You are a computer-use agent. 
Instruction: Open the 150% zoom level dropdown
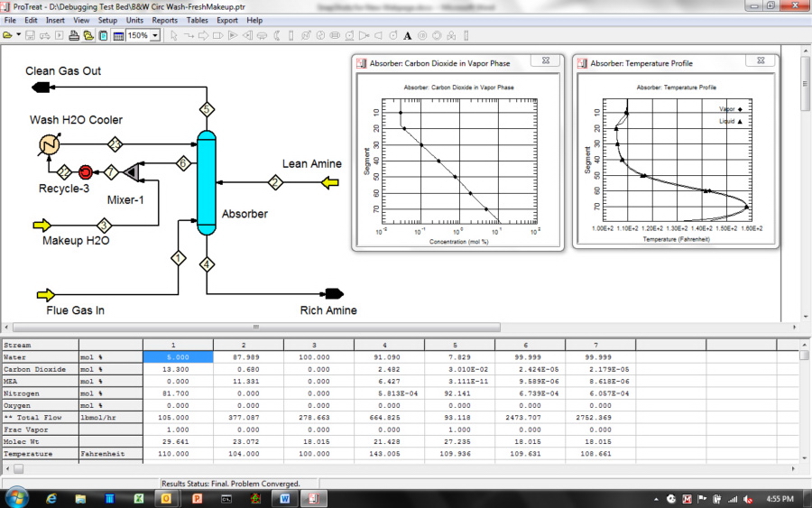pyautogui.click(x=155, y=35)
